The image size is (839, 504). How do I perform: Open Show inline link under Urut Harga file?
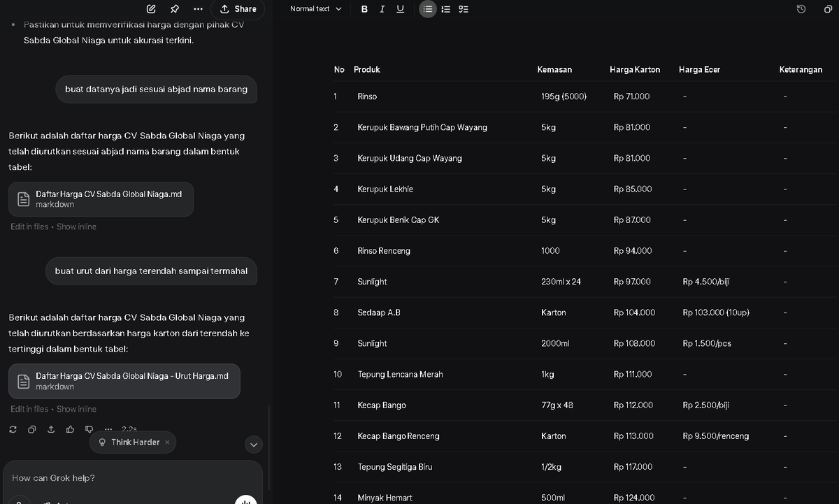(x=76, y=409)
